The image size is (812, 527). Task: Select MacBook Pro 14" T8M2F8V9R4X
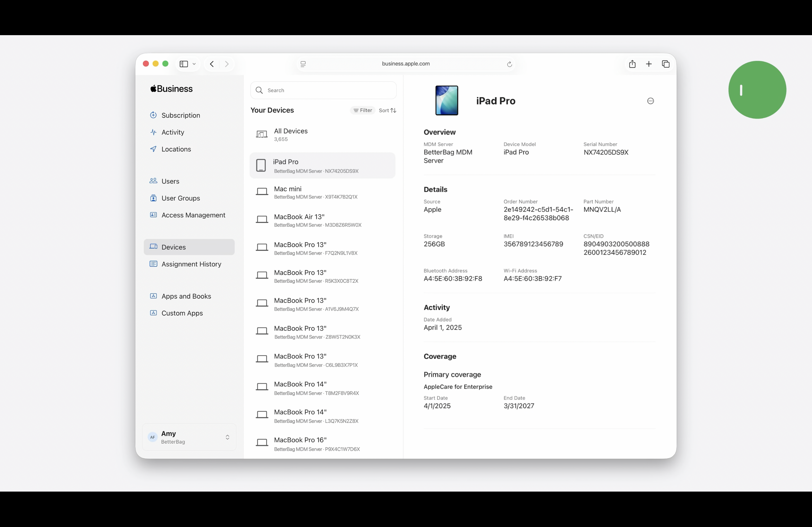pyautogui.click(x=322, y=388)
